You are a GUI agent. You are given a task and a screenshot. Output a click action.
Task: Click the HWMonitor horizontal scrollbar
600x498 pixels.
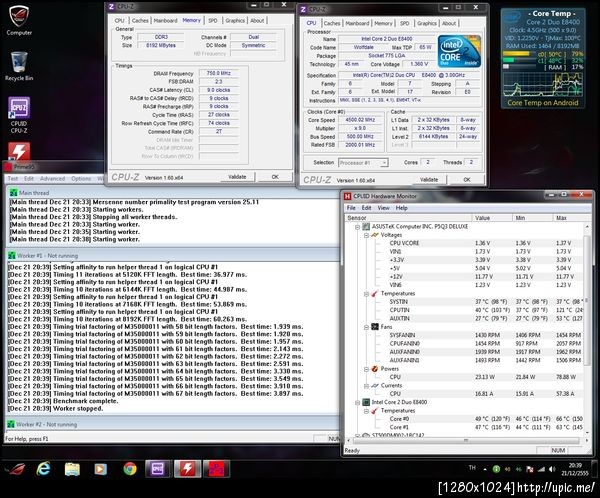point(466,440)
